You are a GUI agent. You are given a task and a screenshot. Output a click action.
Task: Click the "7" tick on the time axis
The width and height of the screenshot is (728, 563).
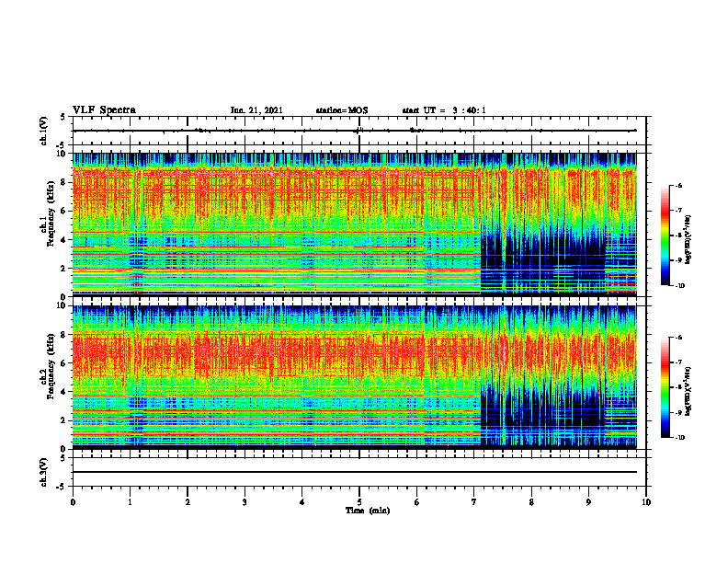tap(474, 502)
